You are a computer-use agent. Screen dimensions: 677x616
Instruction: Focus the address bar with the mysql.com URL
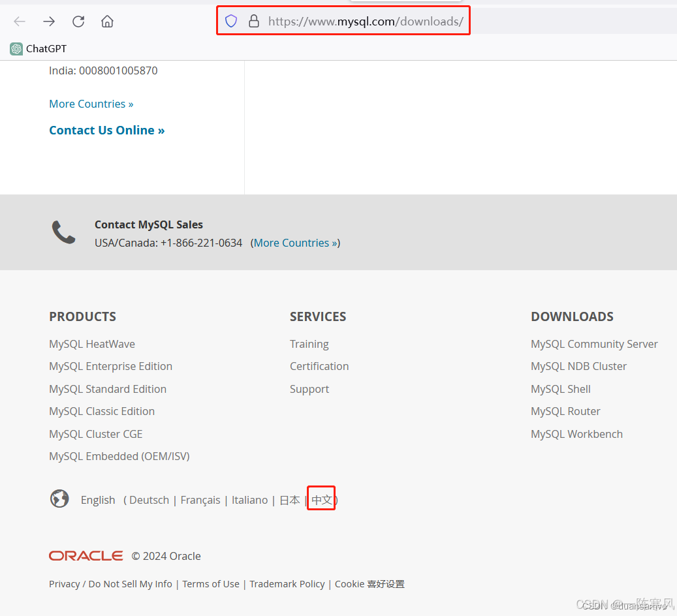pyautogui.click(x=366, y=21)
